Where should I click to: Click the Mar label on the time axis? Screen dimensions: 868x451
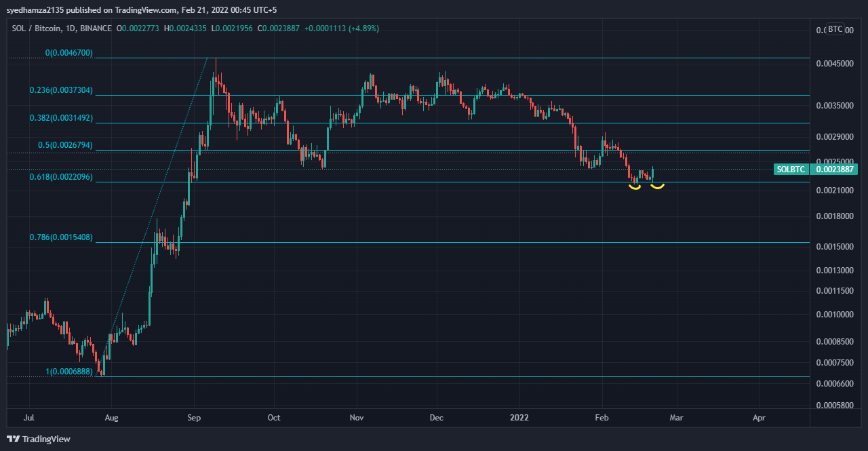pyautogui.click(x=676, y=418)
